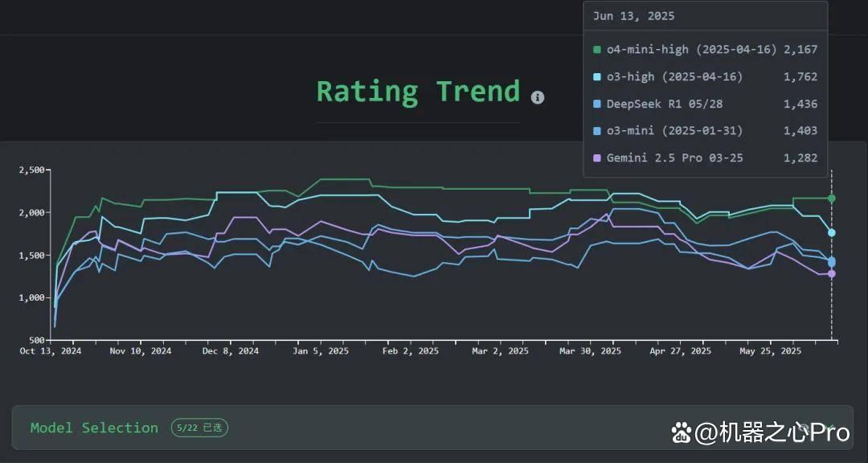Click the o3-mini (2025-01-31) tooltip row

point(706,131)
